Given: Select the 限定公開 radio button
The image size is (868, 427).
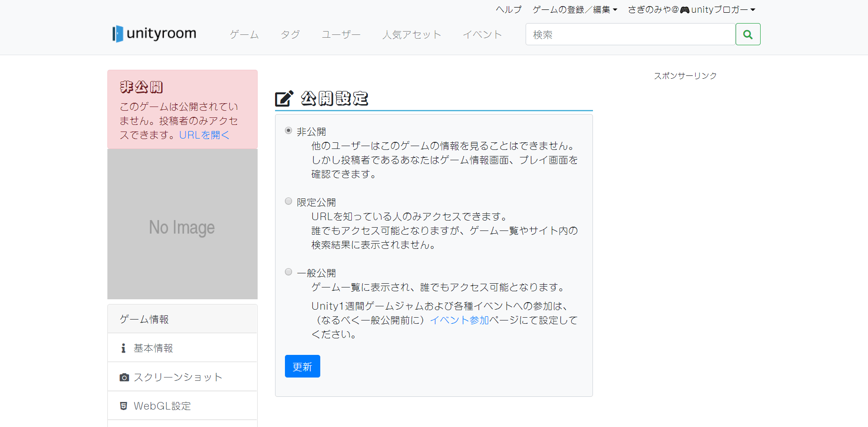Looking at the screenshot, I should pos(288,201).
